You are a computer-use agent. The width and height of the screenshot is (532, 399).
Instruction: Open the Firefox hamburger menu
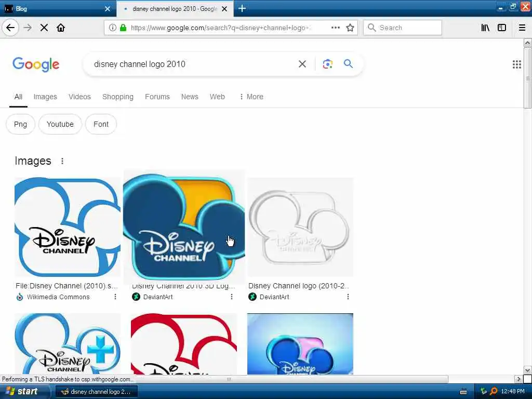coord(522,28)
